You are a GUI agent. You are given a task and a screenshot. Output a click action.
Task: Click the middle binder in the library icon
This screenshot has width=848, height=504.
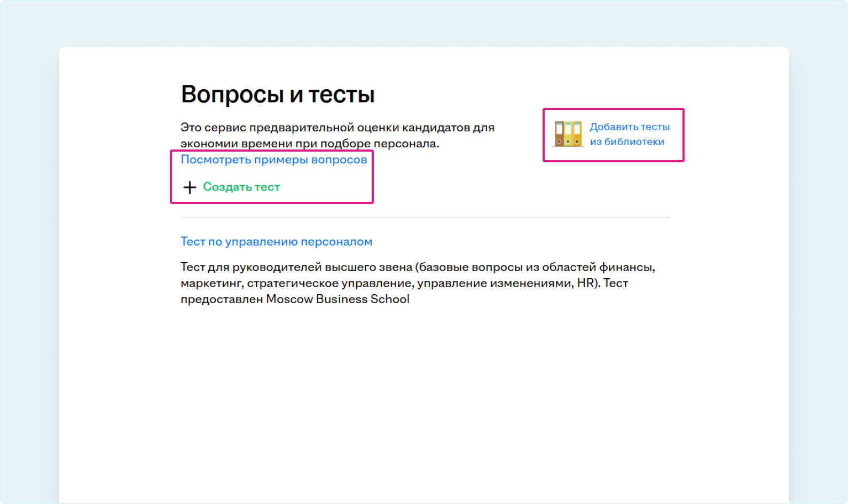tap(568, 134)
